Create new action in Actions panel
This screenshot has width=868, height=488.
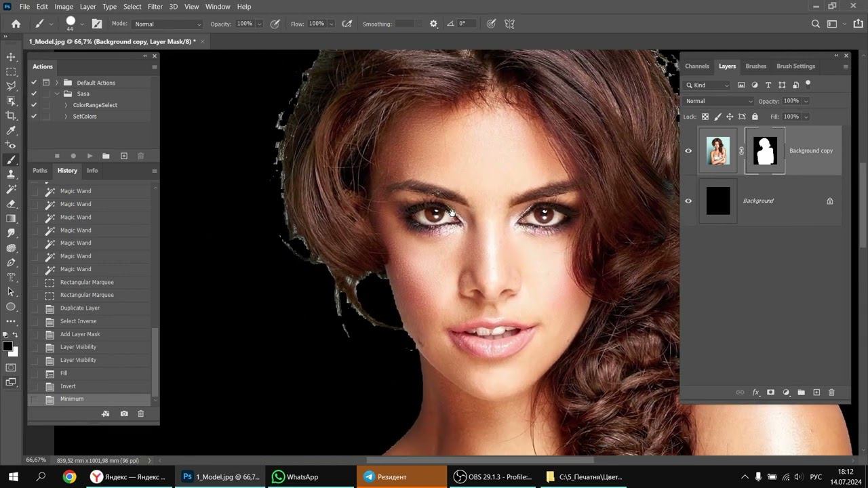(124, 156)
